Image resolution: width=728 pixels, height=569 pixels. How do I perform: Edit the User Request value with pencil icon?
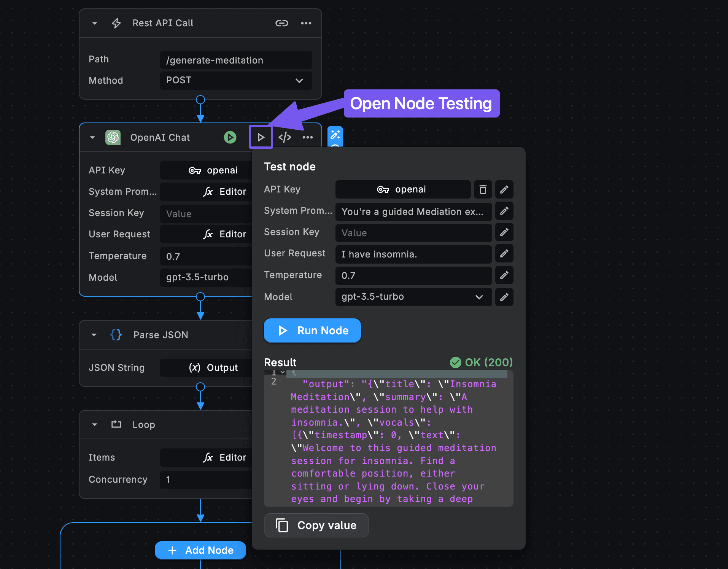pos(504,254)
